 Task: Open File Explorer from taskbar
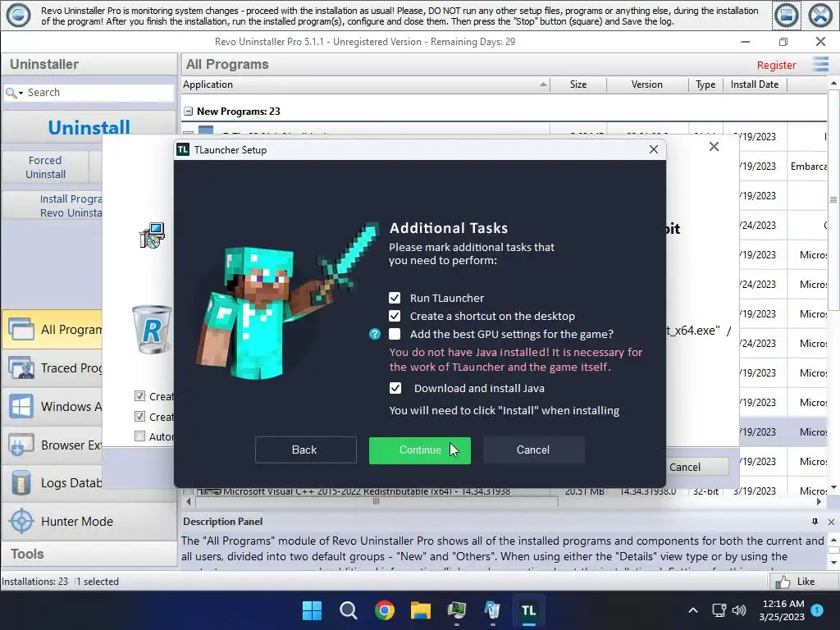tap(421, 610)
